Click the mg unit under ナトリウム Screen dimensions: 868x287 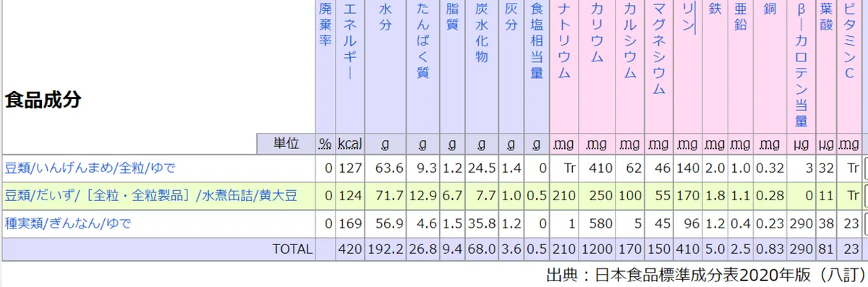[x=564, y=145]
